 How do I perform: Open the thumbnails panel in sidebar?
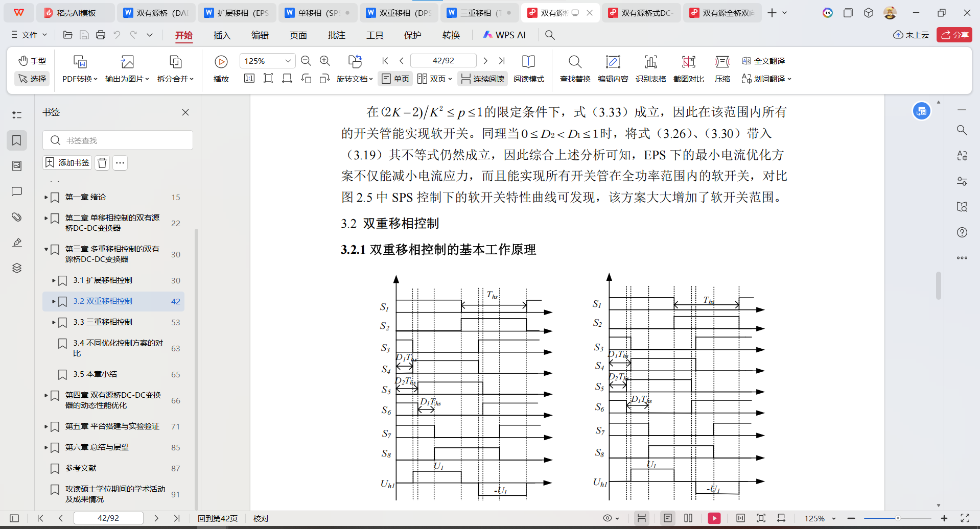[x=17, y=166]
